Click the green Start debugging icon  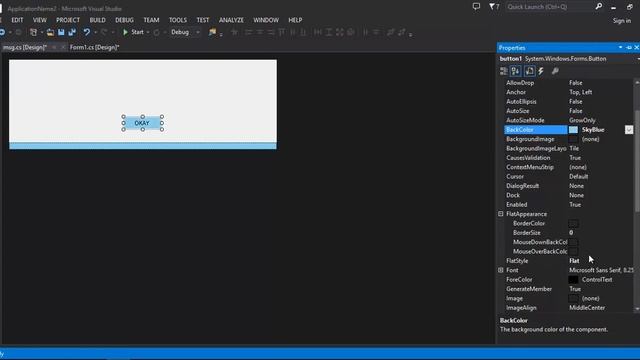tap(125, 32)
